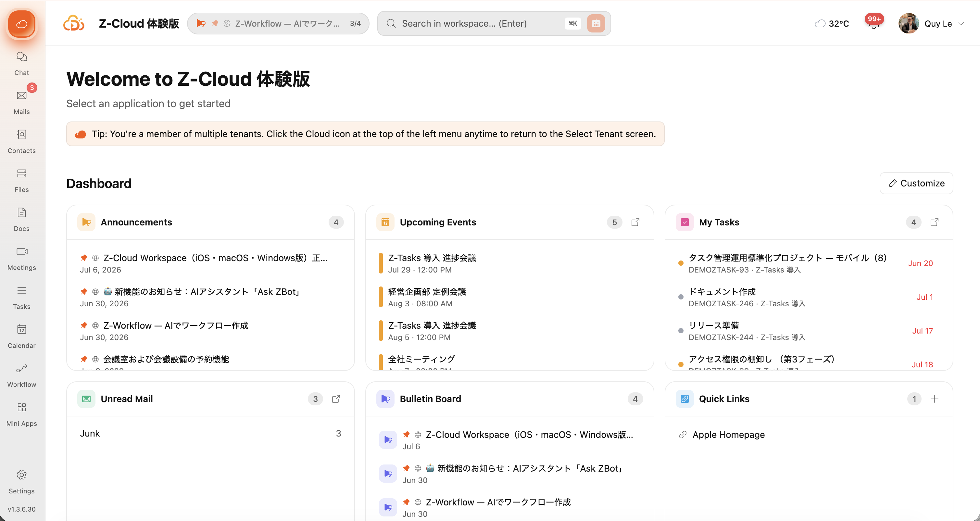The image size is (980, 521).
Task: Click the Jul 17 due date
Action: [922, 331]
